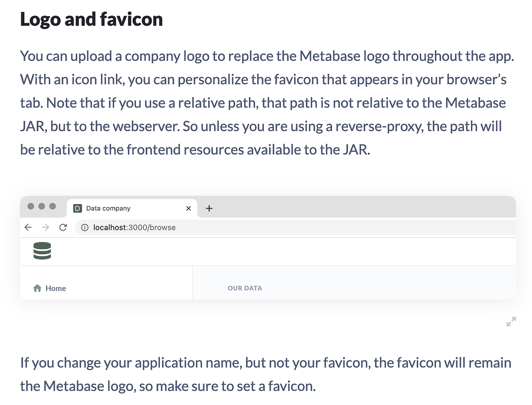Click the reload icon in browser mockup
532x405 pixels.
(x=63, y=227)
